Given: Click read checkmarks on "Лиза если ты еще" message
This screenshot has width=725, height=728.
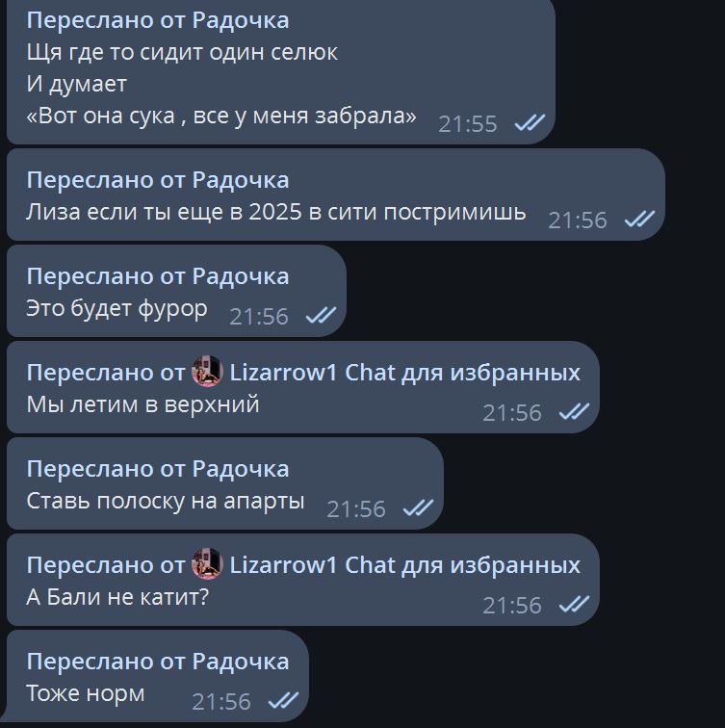Looking at the screenshot, I should [639, 219].
